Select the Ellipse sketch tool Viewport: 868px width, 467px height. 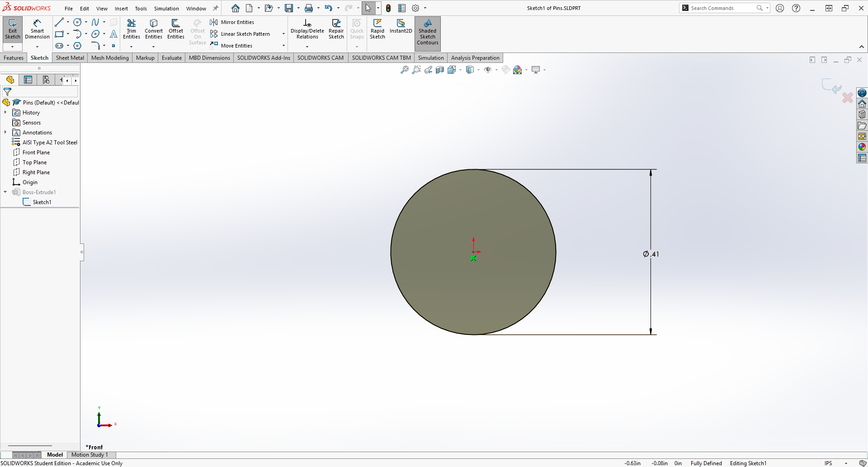pos(95,34)
